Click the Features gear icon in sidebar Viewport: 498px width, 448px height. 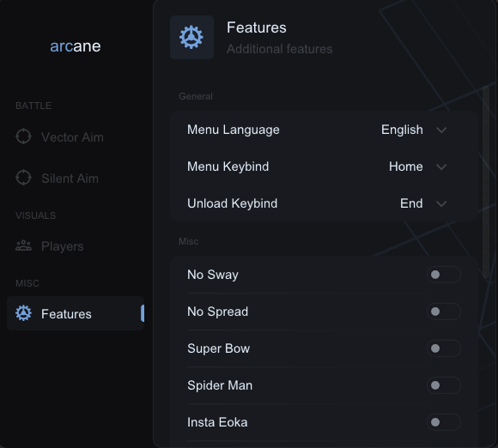[23, 313]
